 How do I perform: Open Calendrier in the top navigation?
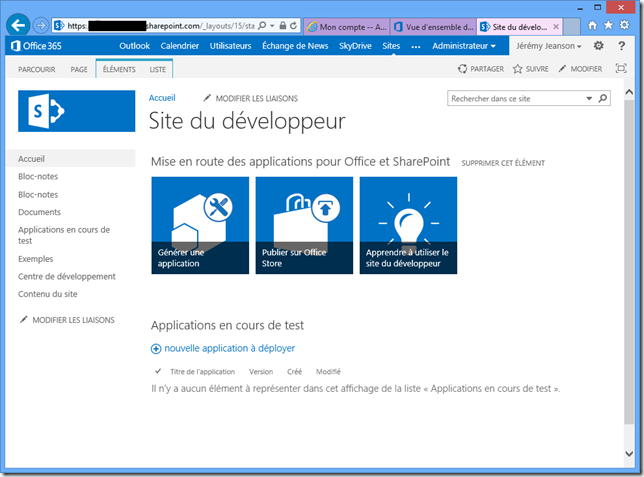point(179,46)
